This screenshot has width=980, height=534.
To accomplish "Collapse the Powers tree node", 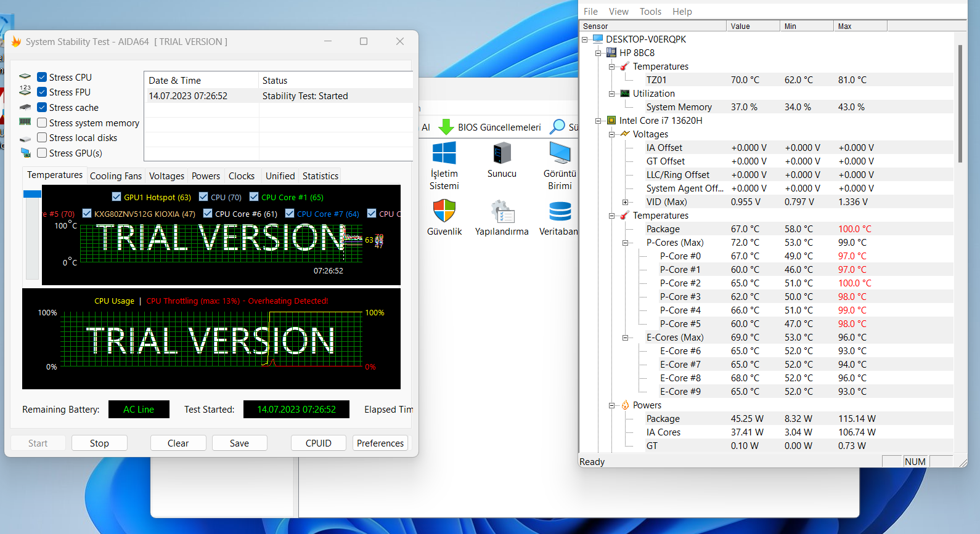I will [x=611, y=405].
